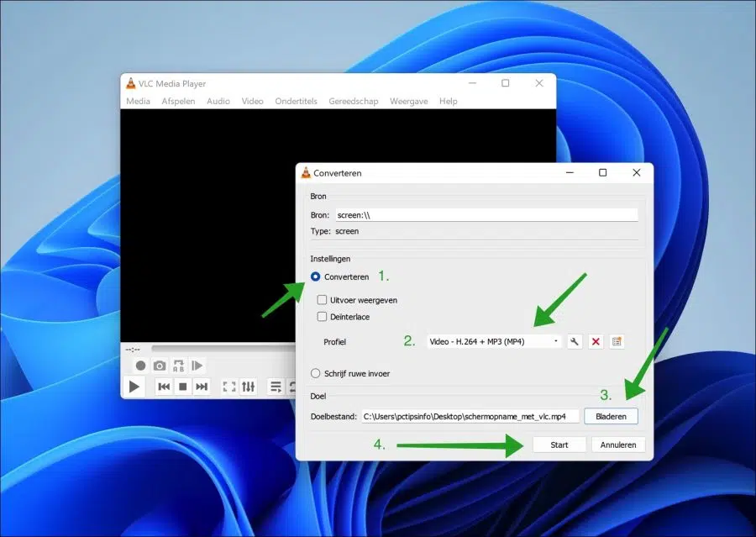Toggle the A-B loop button

178,366
